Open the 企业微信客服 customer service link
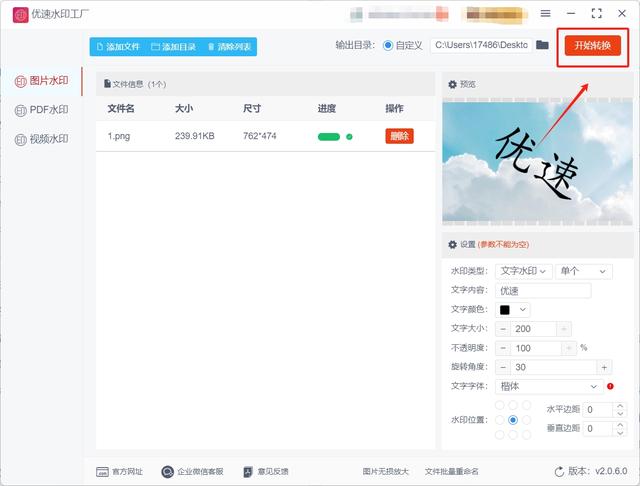 (192, 472)
